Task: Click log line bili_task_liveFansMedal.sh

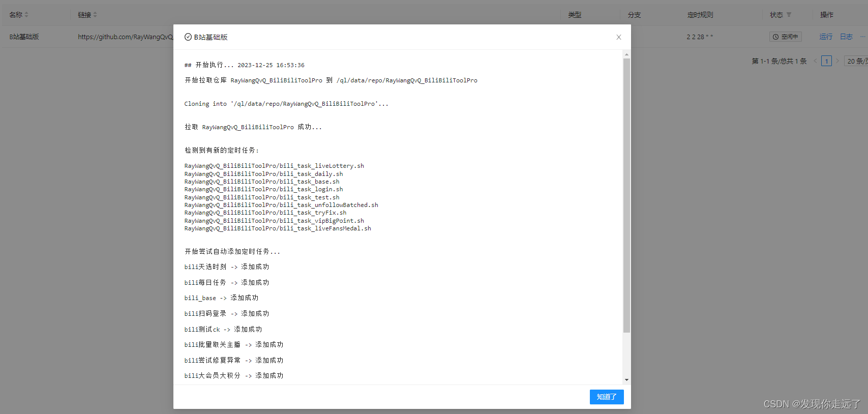Action: pyautogui.click(x=278, y=228)
